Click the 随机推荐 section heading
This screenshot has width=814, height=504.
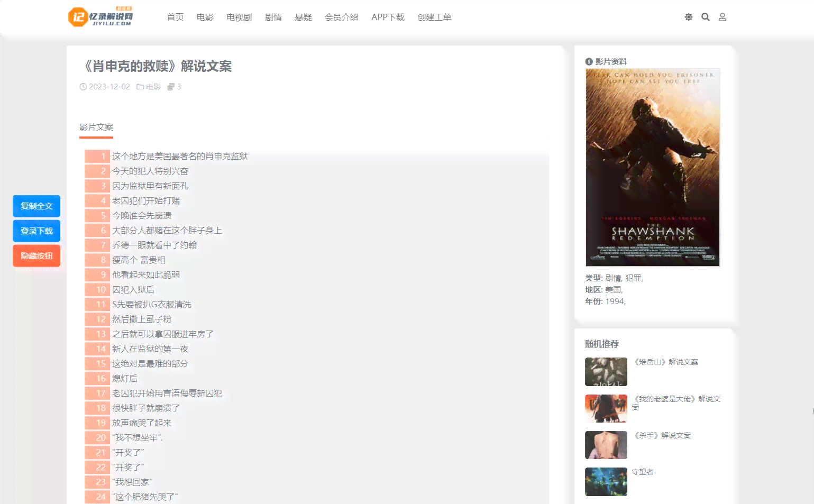click(602, 344)
